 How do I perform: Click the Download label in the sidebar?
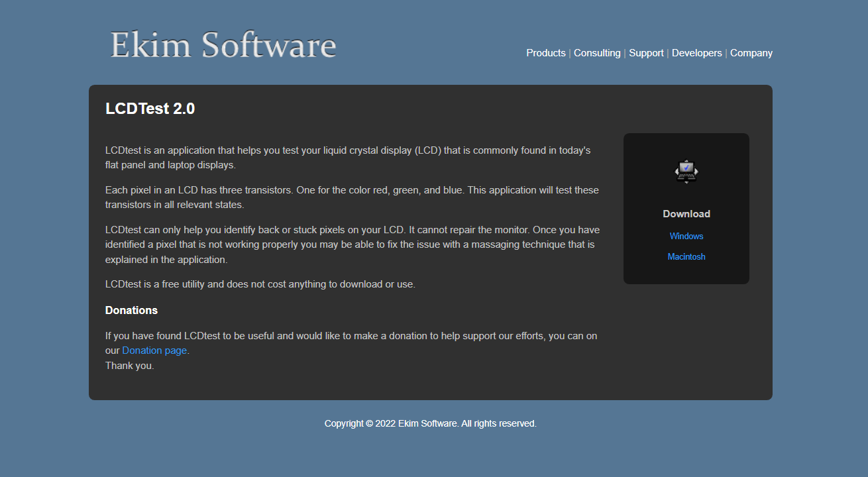click(x=686, y=214)
